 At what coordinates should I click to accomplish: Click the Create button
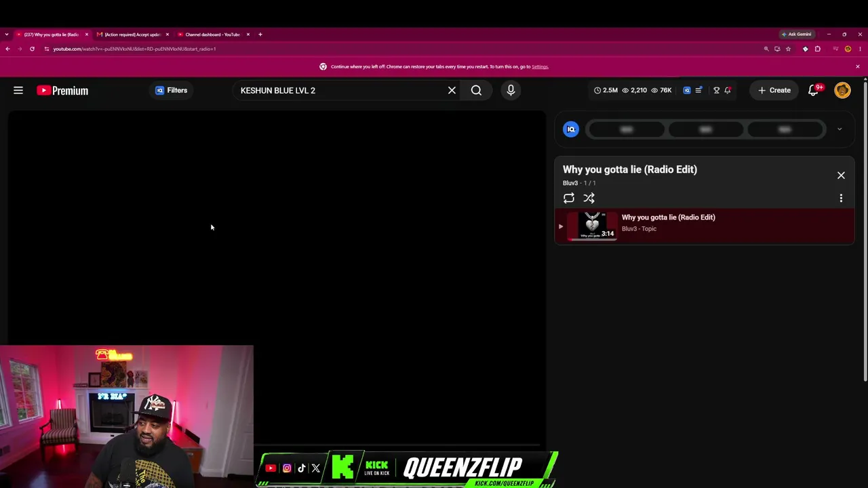click(774, 90)
